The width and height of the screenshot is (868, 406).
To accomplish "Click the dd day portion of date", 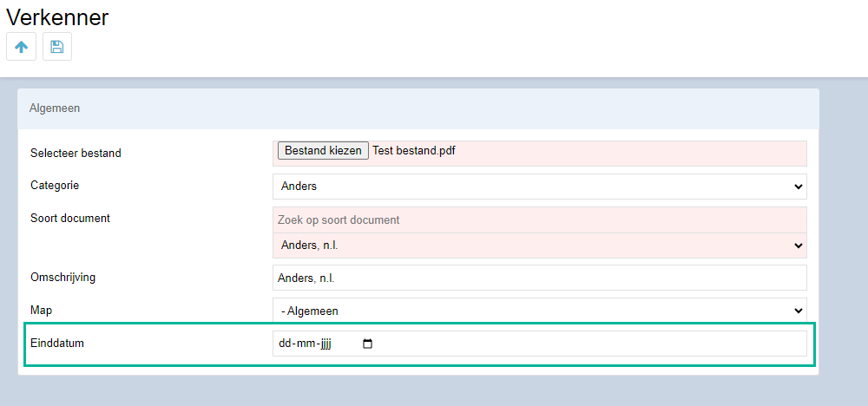I will point(285,344).
